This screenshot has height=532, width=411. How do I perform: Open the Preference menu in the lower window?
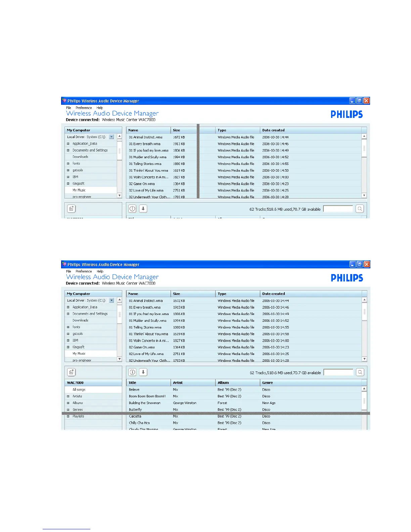click(x=84, y=271)
